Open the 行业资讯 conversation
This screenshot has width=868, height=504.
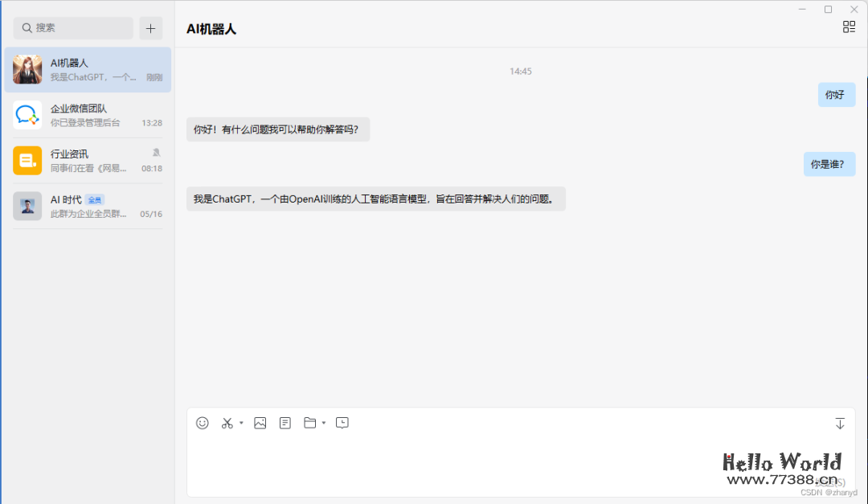coord(88,161)
